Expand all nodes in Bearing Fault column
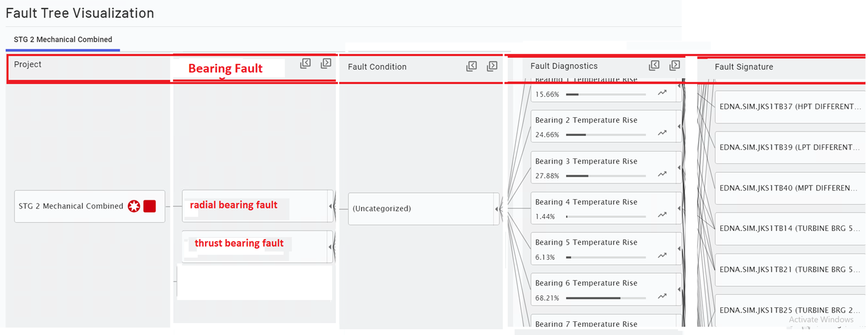The image size is (868, 335). click(x=326, y=63)
